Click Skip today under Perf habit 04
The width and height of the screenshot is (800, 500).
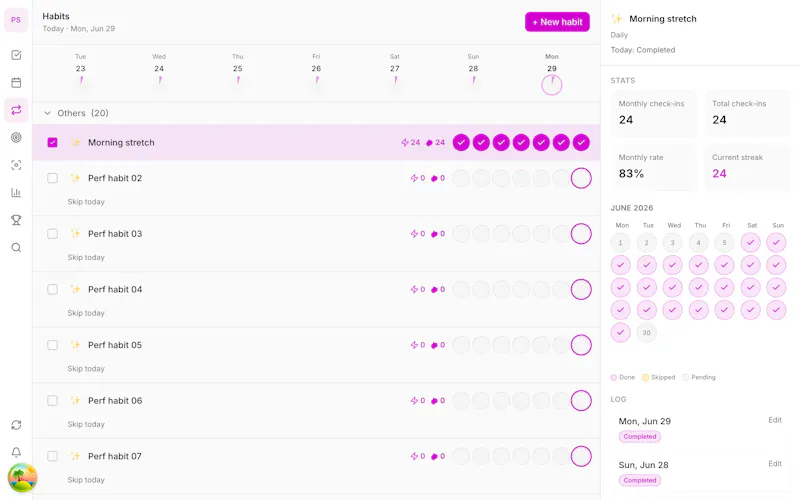(x=86, y=313)
